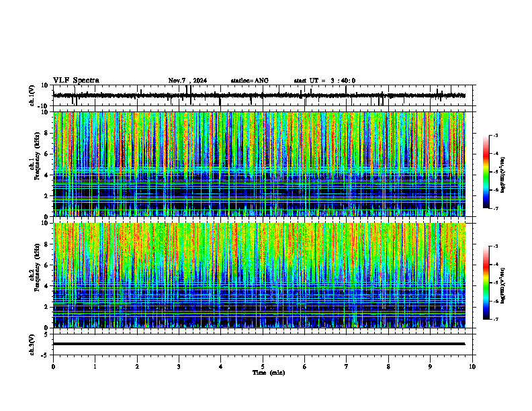This screenshot has width=532, height=411.
Task: Click time axis tick label "6"
Action: (305, 367)
